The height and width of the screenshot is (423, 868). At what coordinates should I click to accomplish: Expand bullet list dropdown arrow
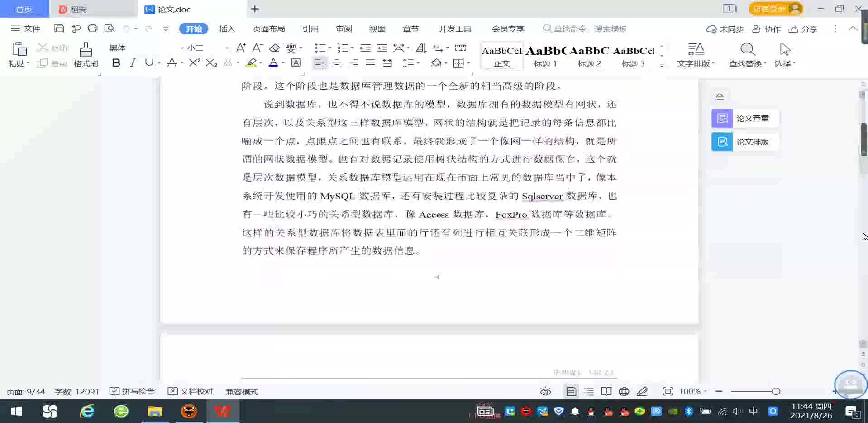[x=329, y=48]
